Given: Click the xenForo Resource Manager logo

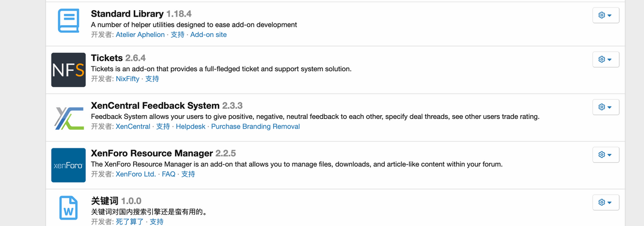Looking at the screenshot, I should click(x=69, y=165).
